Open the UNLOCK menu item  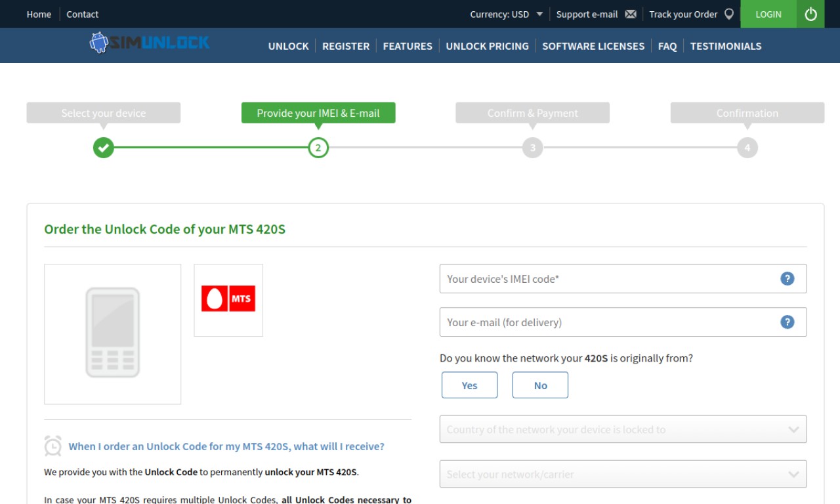[x=288, y=46]
